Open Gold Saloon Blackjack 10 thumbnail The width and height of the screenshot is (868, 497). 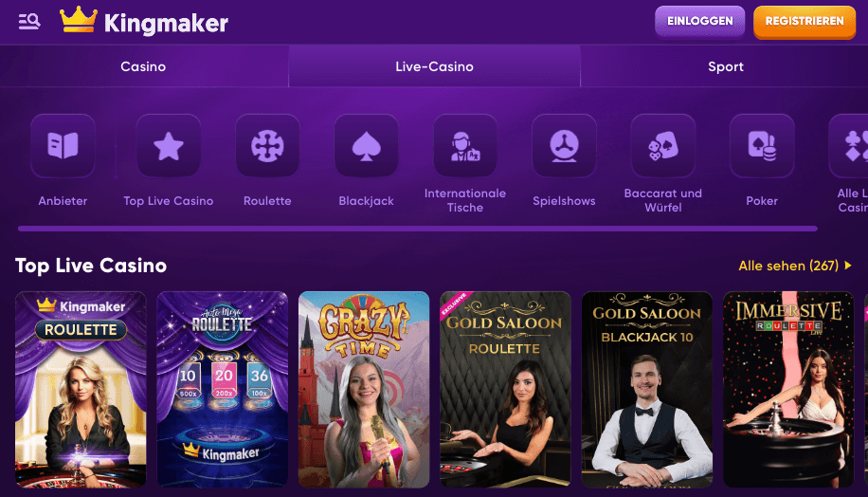tap(647, 390)
